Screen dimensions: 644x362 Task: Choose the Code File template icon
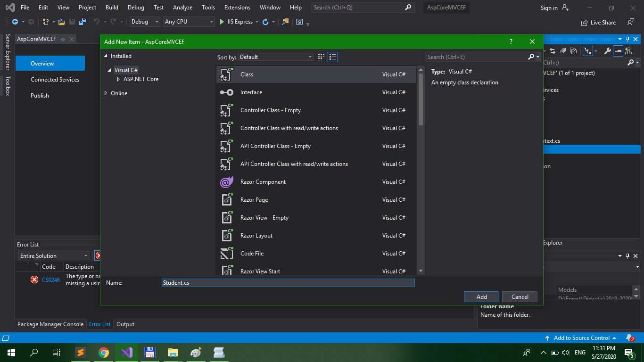pyautogui.click(x=227, y=254)
